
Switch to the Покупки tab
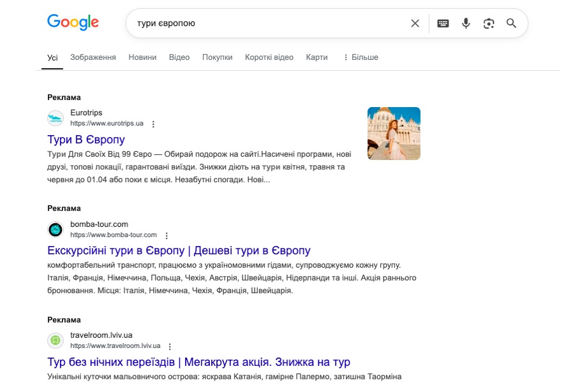[217, 57]
